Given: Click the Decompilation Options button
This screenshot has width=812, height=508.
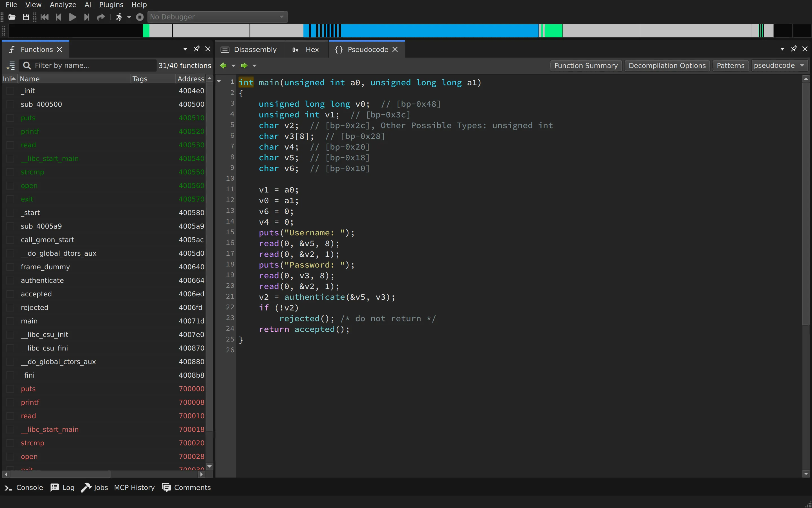Looking at the screenshot, I should pos(667,65).
